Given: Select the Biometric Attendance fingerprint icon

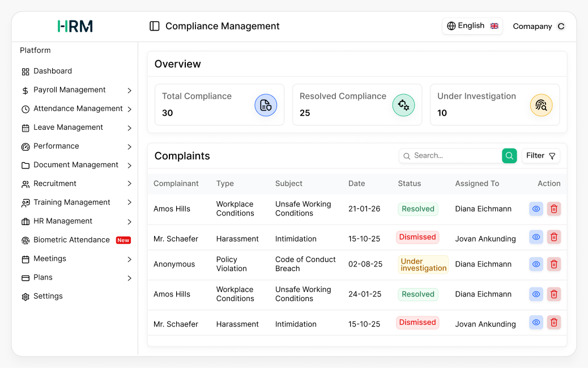Looking at the screenshot, I should tap(25, 240).
